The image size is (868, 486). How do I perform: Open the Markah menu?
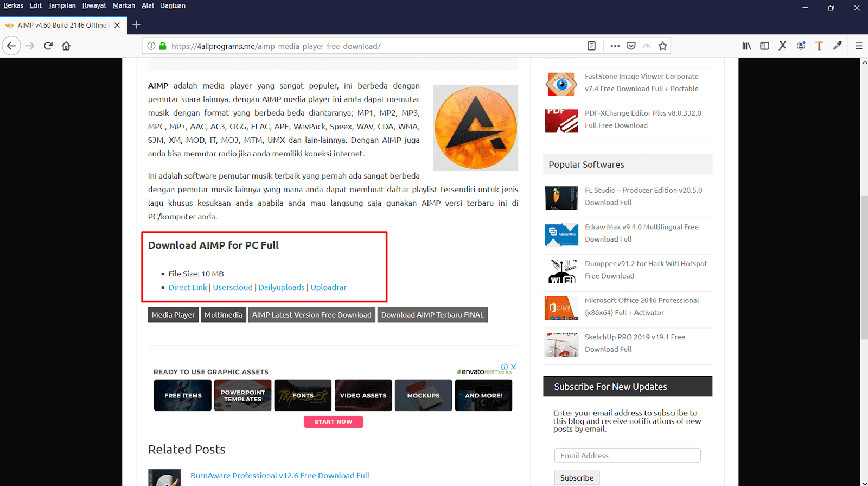pyautogui.click(x=124, y=5)
